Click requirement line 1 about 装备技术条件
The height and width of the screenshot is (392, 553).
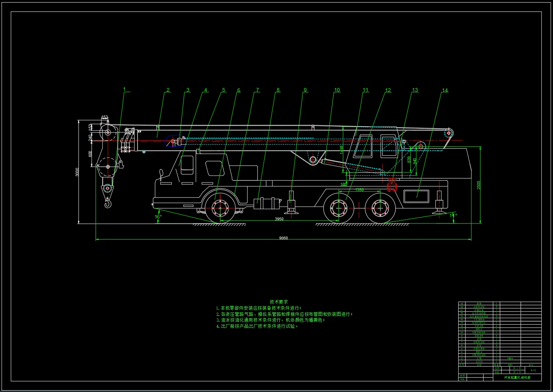258,308
